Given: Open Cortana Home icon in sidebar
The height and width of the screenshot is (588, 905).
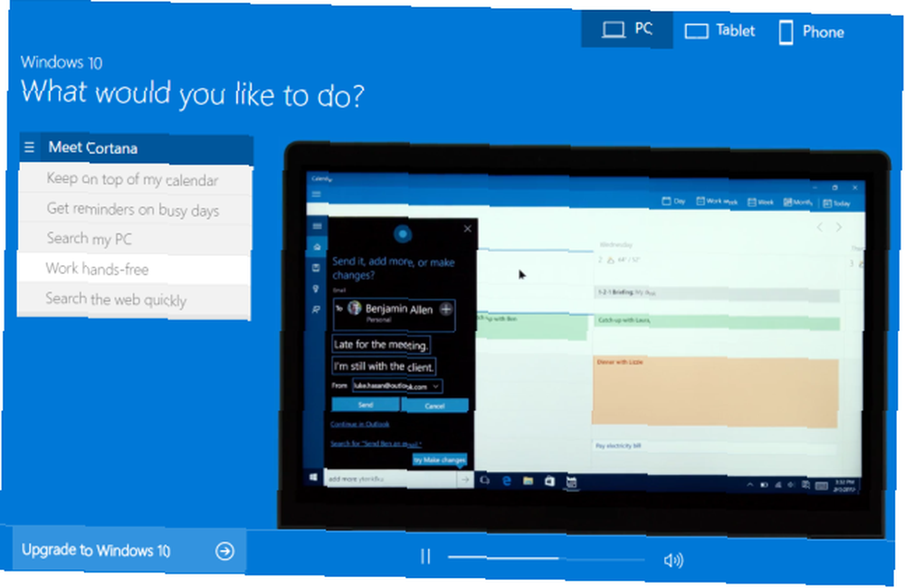Looking at the screenshot, I should 317,247.
